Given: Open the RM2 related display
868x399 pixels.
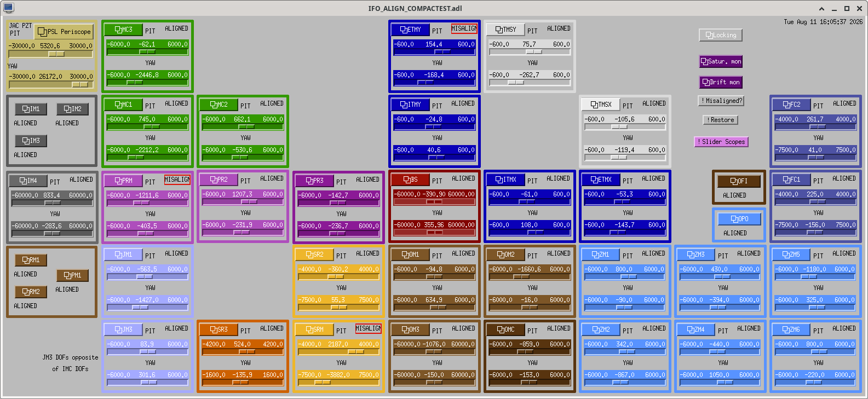Looking at the screenshot, I should 31,292.
